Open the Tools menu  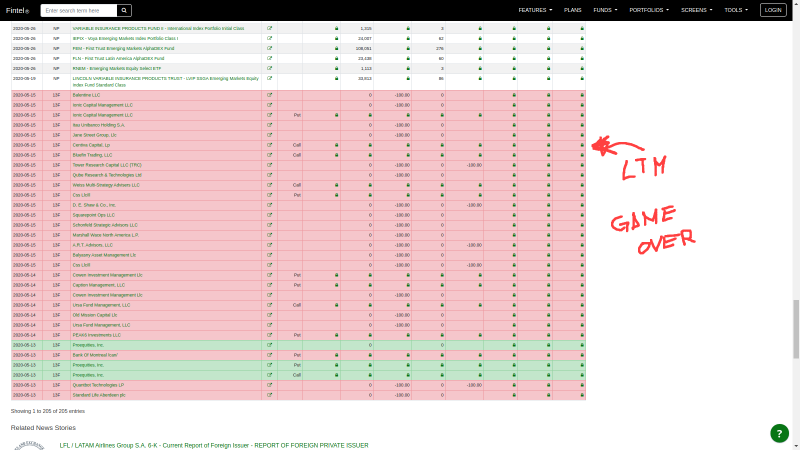coord(737,10)
